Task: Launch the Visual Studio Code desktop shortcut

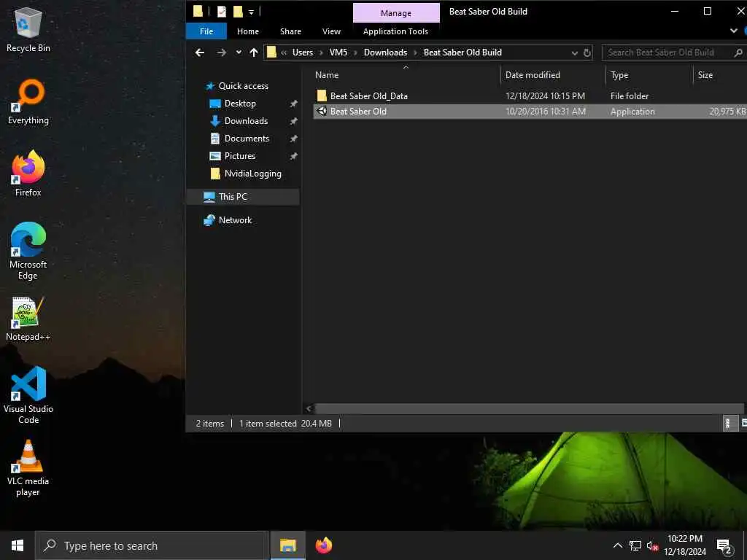Action: [28, 394]
